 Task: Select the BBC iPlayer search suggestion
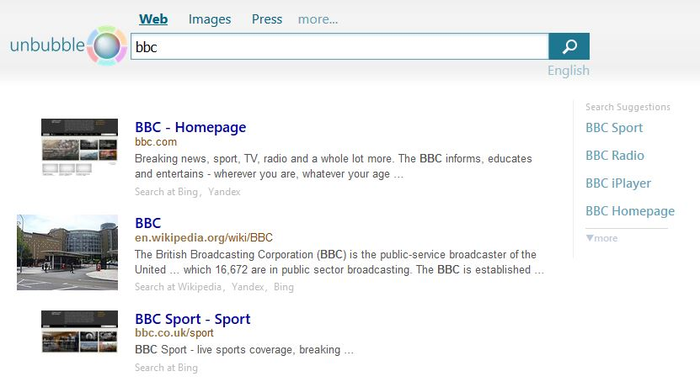tap(618, 183)
